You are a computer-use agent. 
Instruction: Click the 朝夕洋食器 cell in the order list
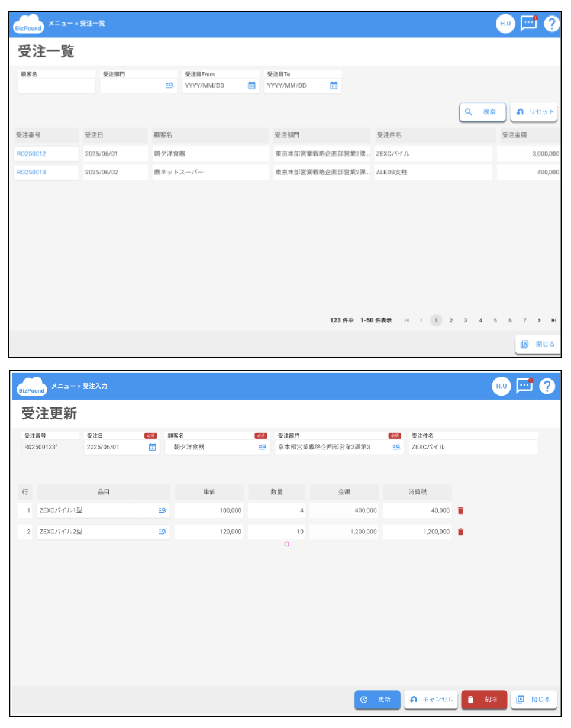pyautogui.click(x=209, y=154)
